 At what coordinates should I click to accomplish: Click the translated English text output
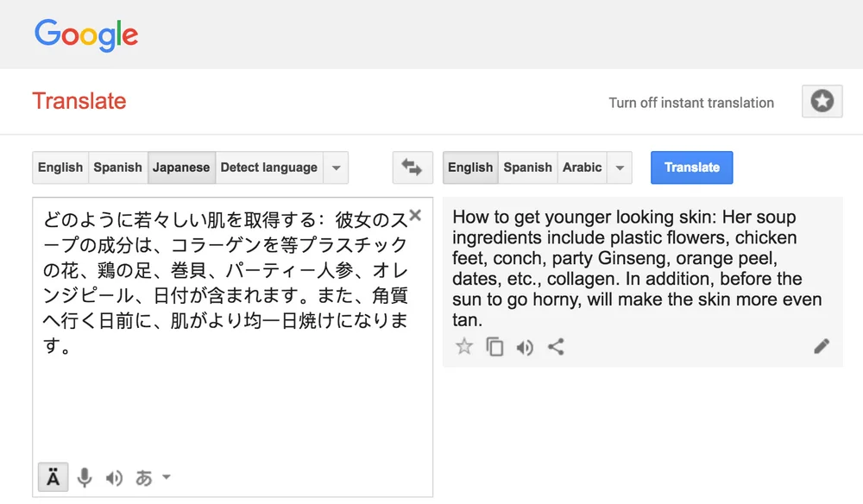(x=637, y=268)
